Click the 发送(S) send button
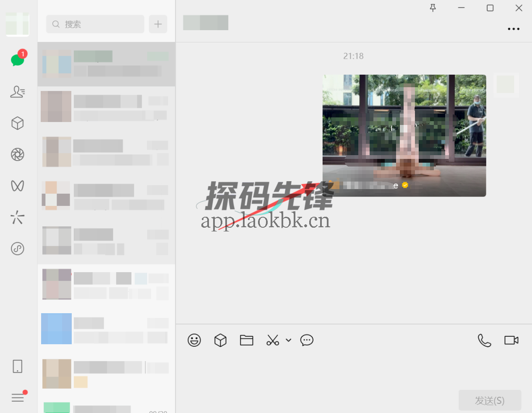Image resolution: width=532 pixels, height=413 pixels. coord(490,400)
